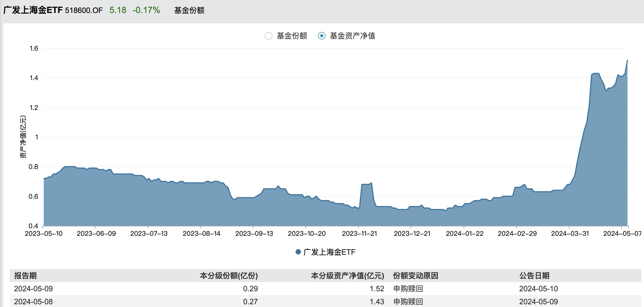
Task: Click the change percentage -0.17%
Action: coord(146,10)
